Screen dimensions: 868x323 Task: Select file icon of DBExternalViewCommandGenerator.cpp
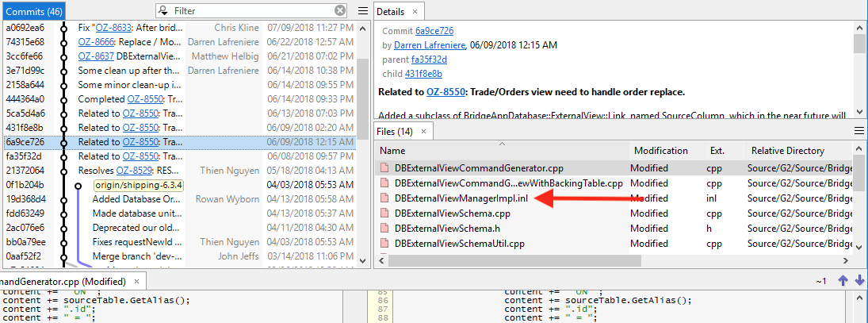(x=384, y=168)
